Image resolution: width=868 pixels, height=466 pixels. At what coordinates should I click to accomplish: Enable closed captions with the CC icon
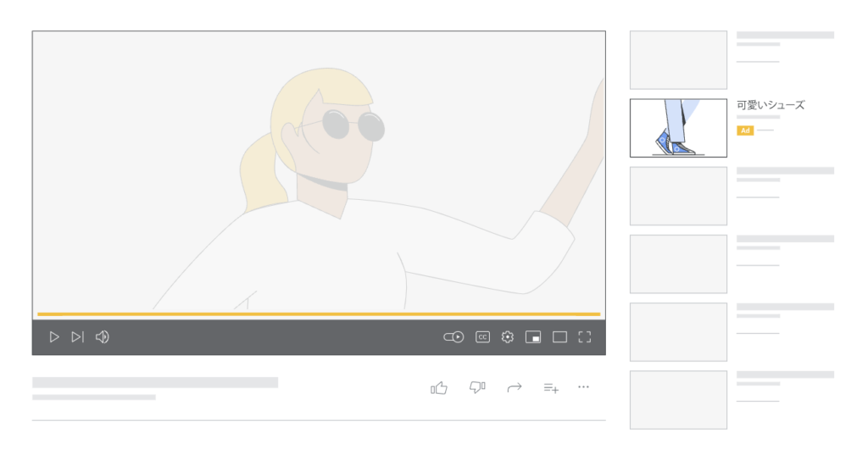482,337
